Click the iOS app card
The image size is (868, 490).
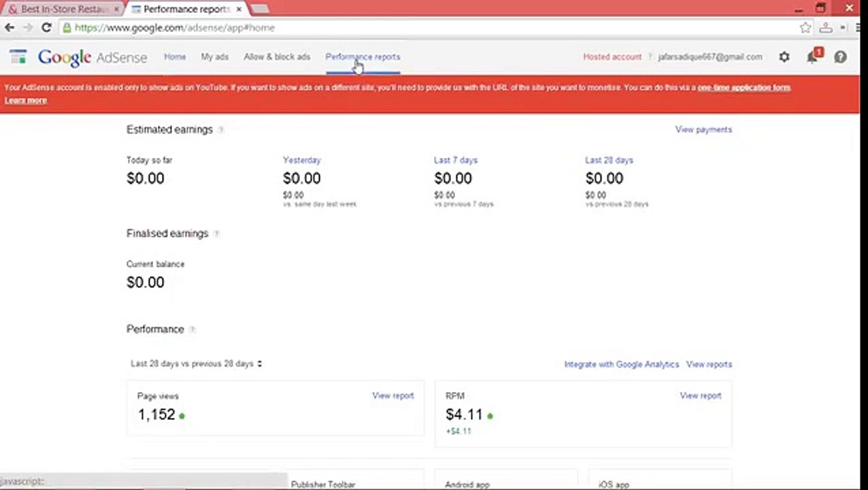[660, 480]
